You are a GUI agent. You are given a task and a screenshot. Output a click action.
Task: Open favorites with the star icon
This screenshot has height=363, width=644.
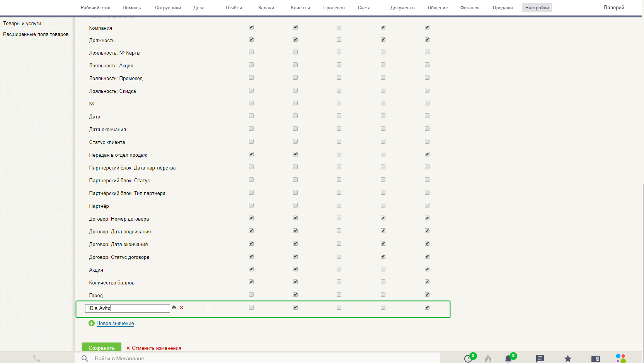(x=567, y=359)
